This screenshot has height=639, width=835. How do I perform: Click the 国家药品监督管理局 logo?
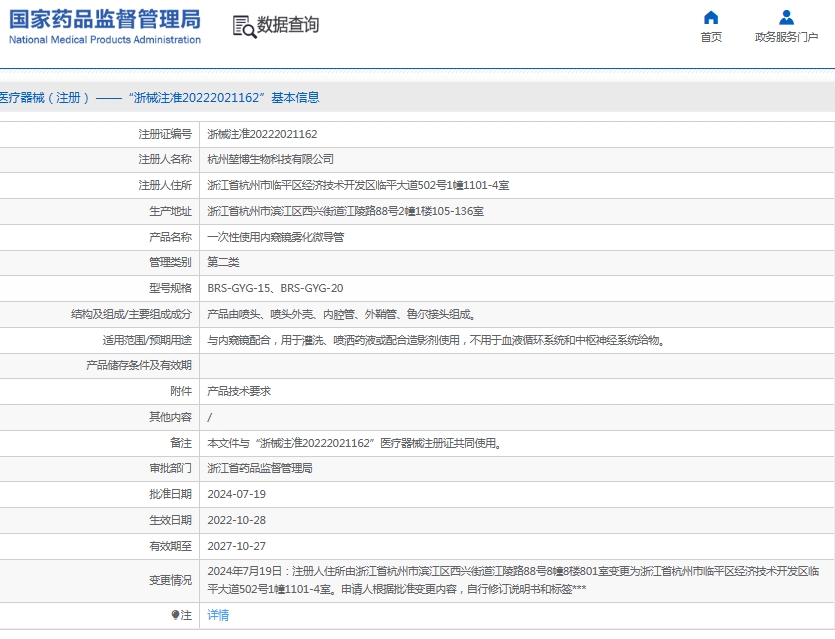tap(105, 19)
